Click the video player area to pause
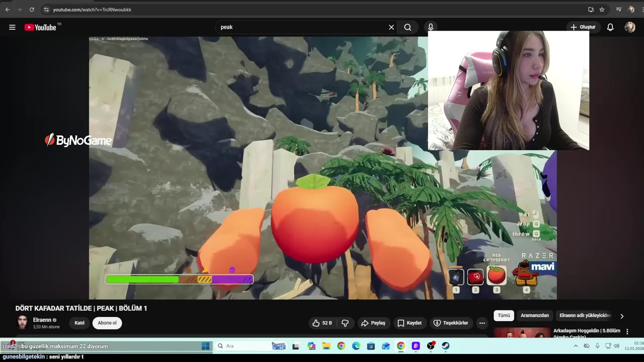The height and width of the screenshot is (362, 644). coord(323,167)
